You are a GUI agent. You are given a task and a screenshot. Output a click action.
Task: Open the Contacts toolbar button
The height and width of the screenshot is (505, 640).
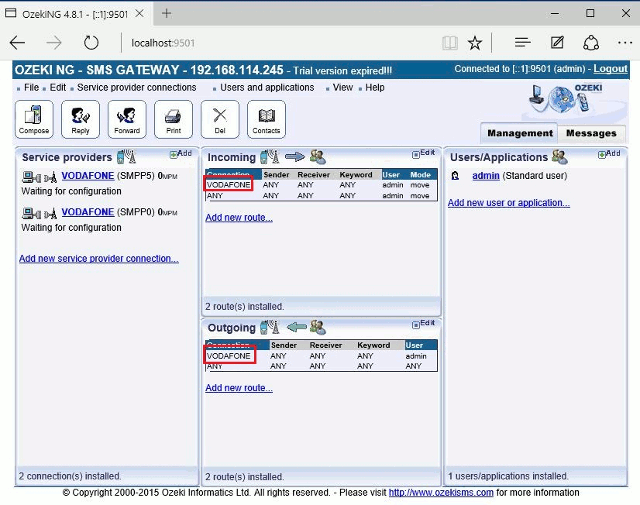click(x=267, y=119)
